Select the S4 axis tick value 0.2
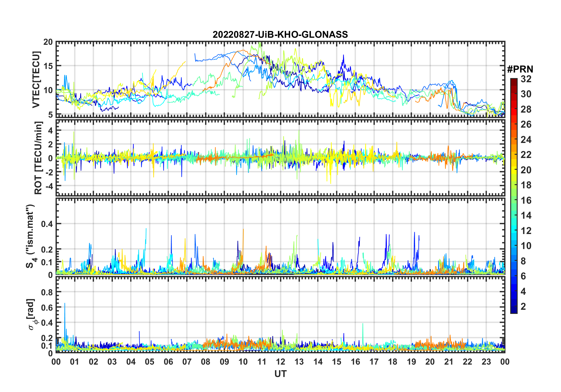The width and height of the screenshot is (561, 392). point(47,249)
